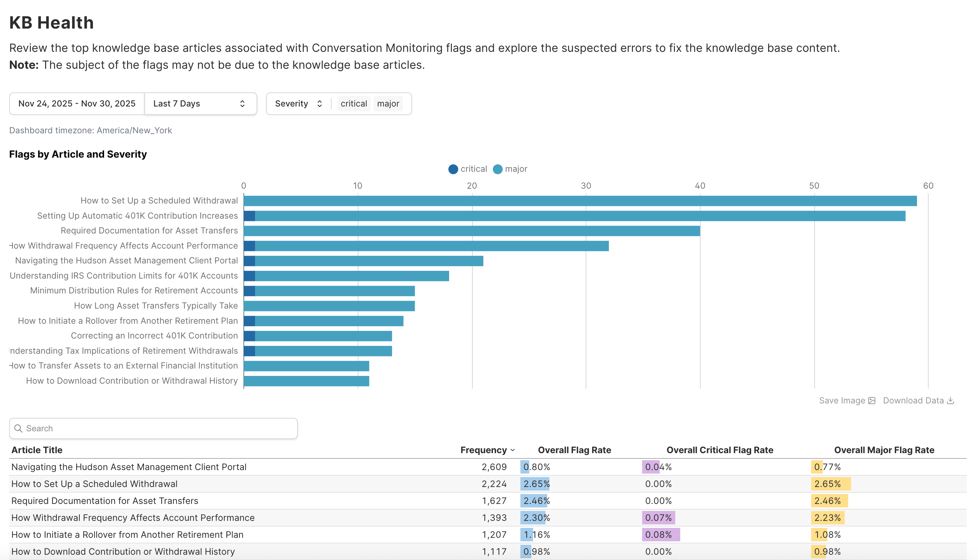The image size is (978, 560).
Task: Click table row Navigating the Hudson Asset Management Client Portal
Action: pos(488,467)
